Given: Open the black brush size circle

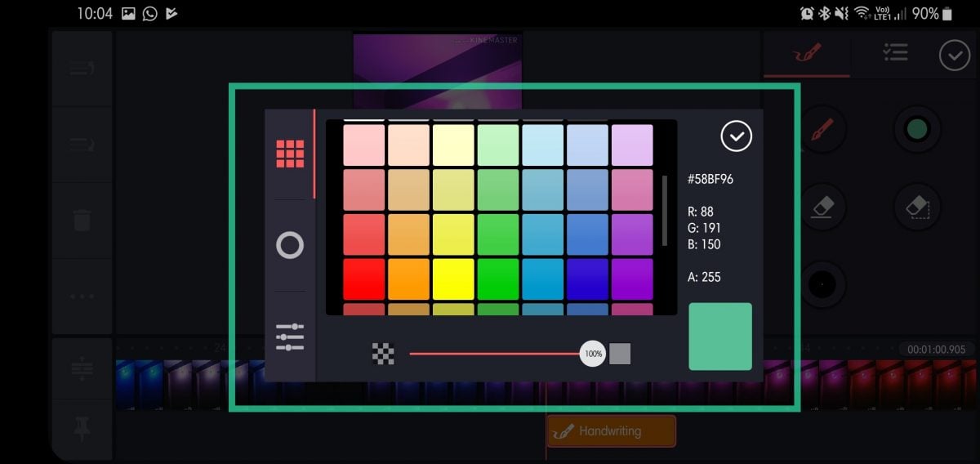Looking at the screenshot, I should [822, 284].
